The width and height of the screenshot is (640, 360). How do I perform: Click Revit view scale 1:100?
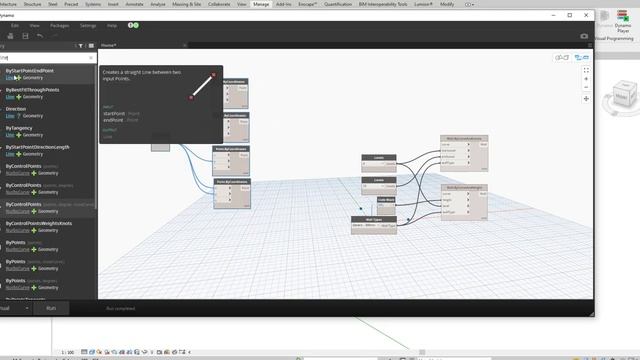click(68, 352)
